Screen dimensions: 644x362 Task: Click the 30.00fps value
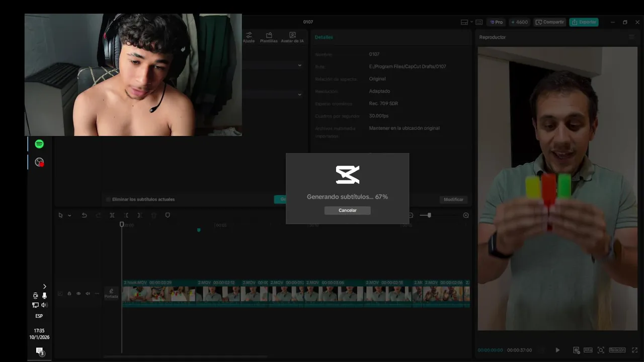tap(379, 116)
